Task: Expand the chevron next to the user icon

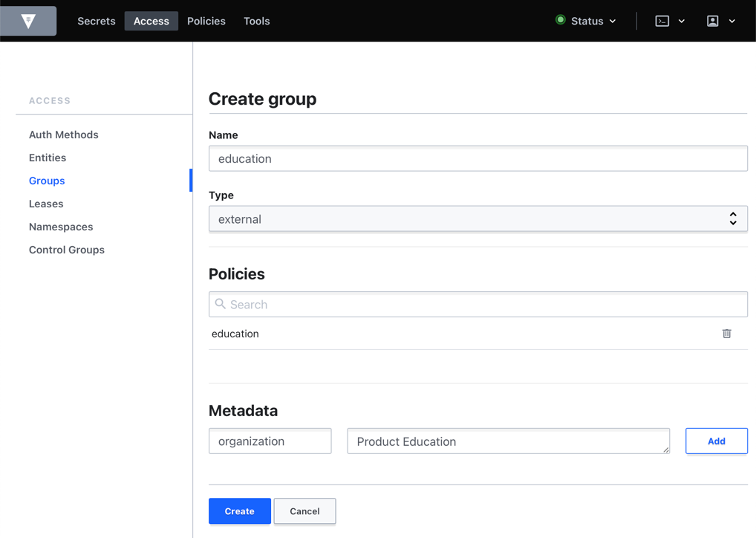Action: tap(731, 21)
